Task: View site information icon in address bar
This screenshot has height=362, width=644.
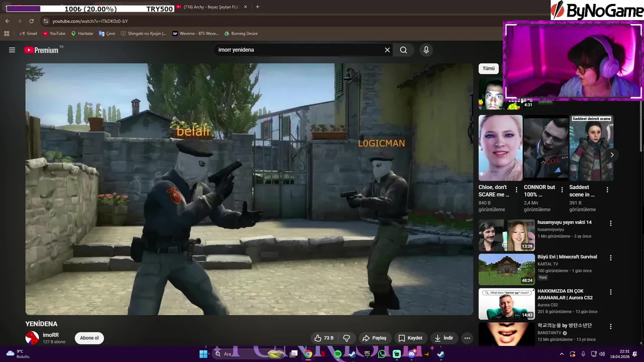Action: [46, 21]
